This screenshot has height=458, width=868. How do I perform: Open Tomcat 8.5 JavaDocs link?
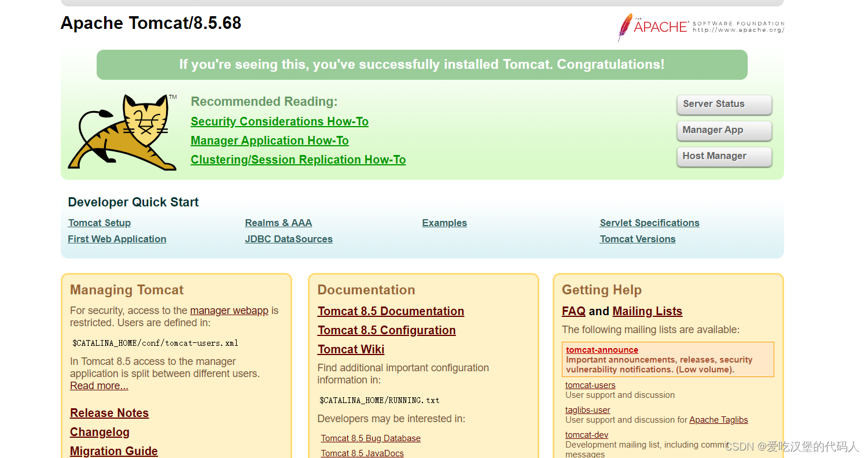coord(362,453)
